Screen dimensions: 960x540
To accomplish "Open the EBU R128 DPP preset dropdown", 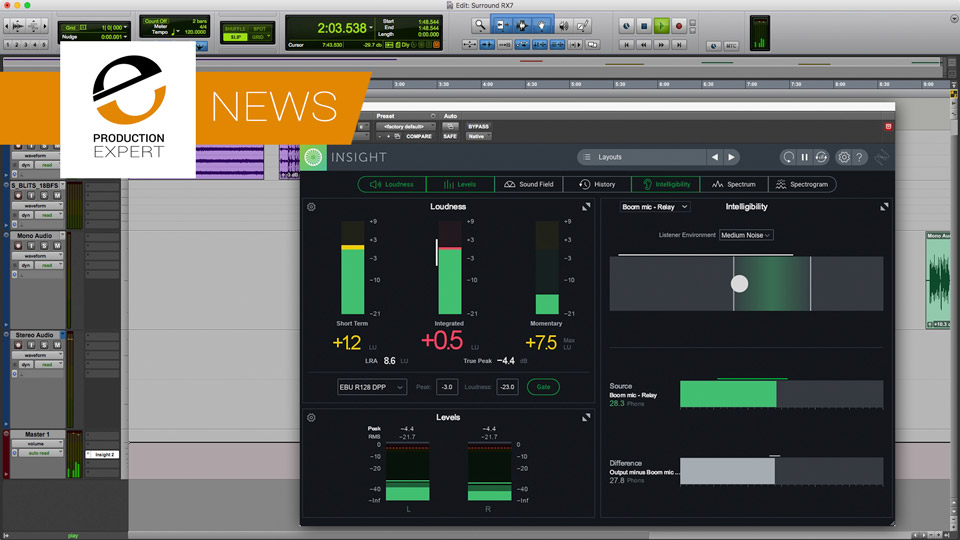I will 372,387.
